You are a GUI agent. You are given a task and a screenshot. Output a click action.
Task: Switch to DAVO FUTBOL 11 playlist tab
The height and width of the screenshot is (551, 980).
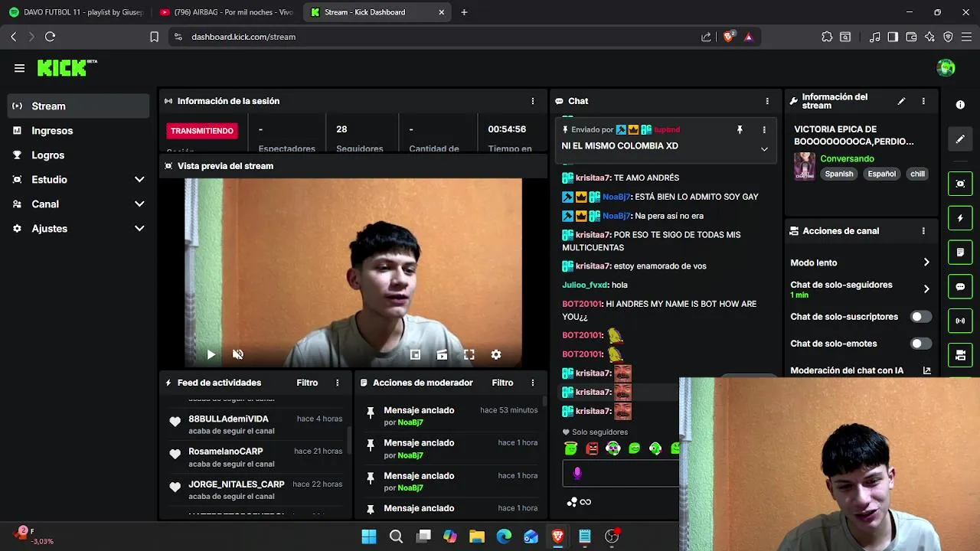[75, 12]
